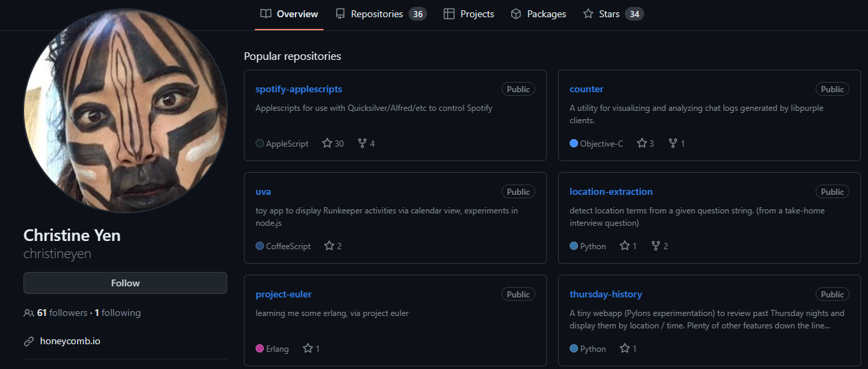Click Public badge on counter card
868x369 pixels.
click(832, 89)
